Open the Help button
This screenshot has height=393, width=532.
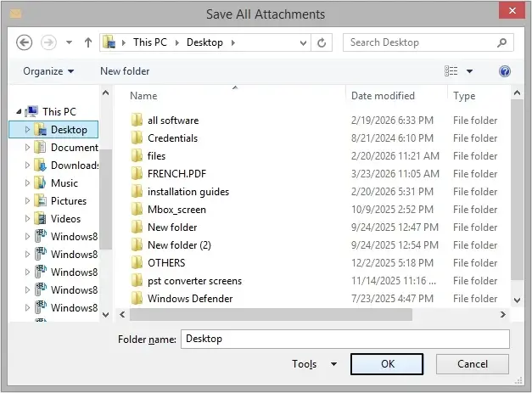tap(505, 71)
